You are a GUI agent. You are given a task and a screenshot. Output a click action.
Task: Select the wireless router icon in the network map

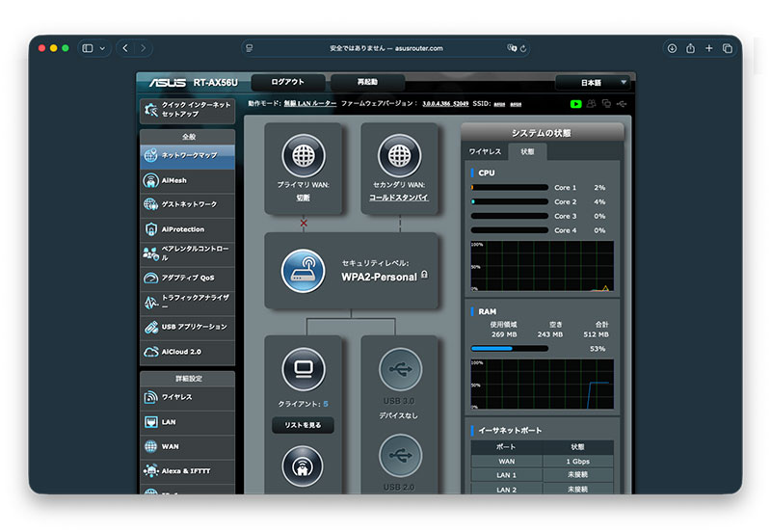point(303,271)
